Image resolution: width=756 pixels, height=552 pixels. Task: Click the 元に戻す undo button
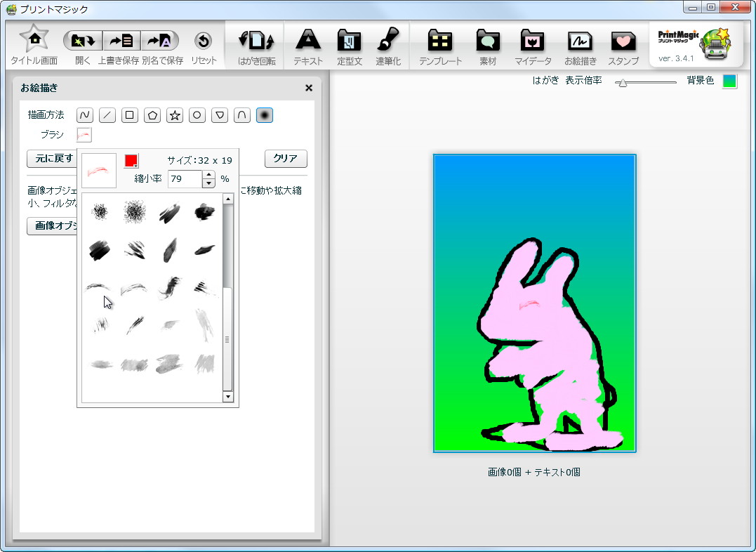52,159
